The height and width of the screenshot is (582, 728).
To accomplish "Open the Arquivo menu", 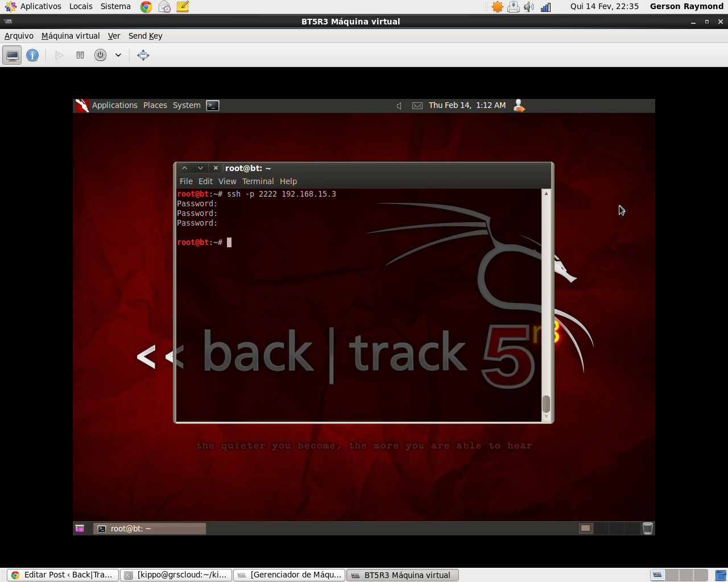I will click(19, 36).
